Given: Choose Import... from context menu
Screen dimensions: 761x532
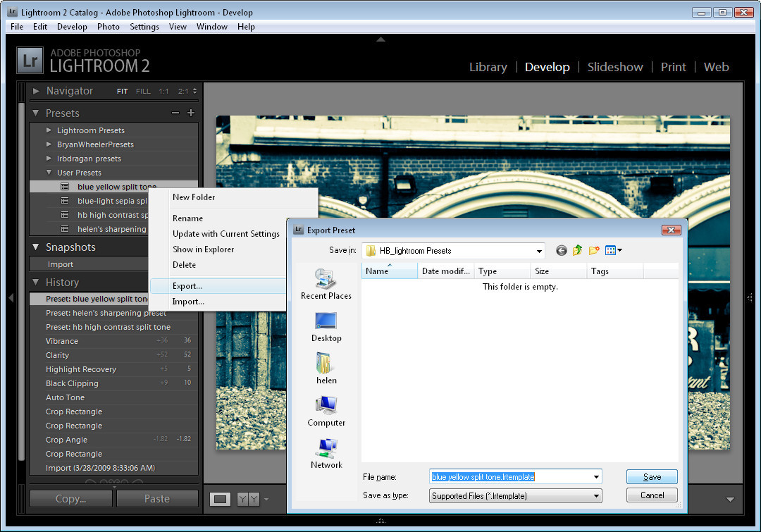Looking at the screenshot, I should pos(188,302).
